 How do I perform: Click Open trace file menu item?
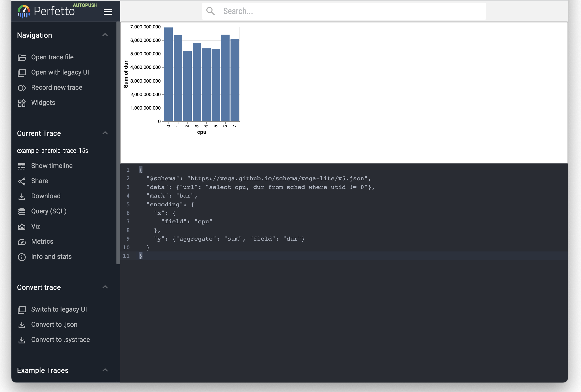click(53, 57)
